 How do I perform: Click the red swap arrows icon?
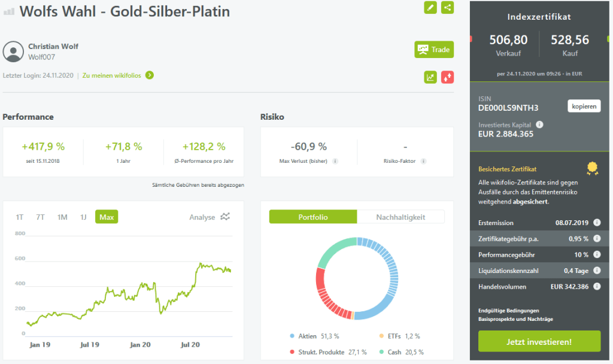(447, 77)
